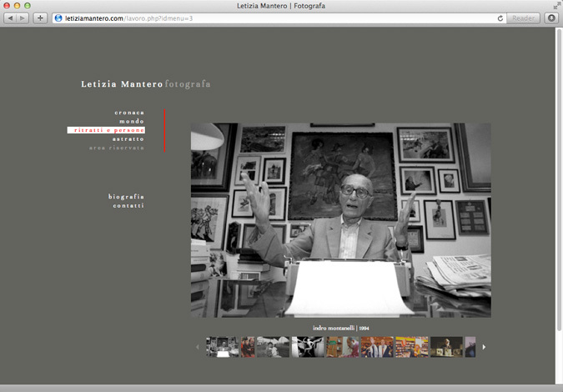Viewport: 563px width, 392px height.
Task: Open the cronaca menu section
Action: pyautogui.click(x=129, y=113)
